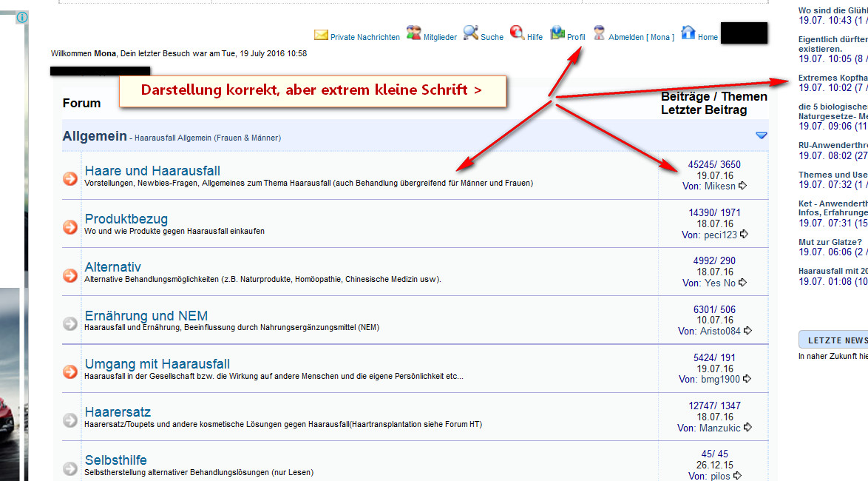Click the Letzte News panel header
868x481 pixels.
(x=835, y=340)
